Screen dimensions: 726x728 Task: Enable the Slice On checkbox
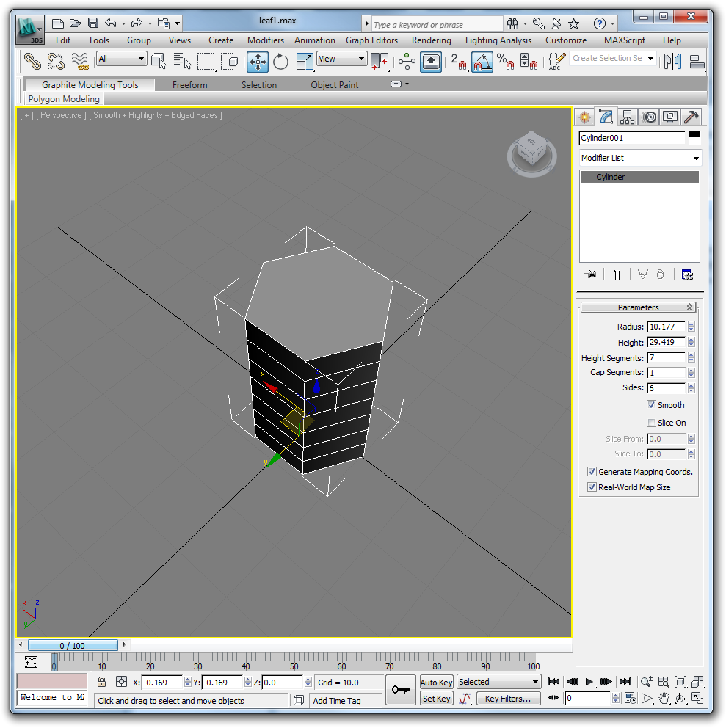[651, 423]
